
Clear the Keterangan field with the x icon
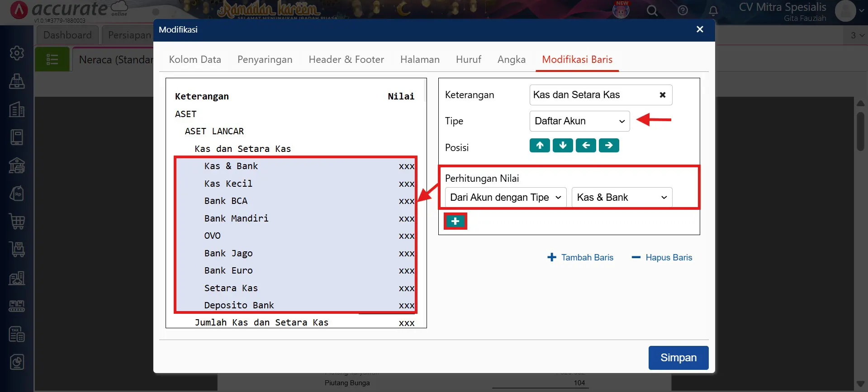[x=662, y=95]
